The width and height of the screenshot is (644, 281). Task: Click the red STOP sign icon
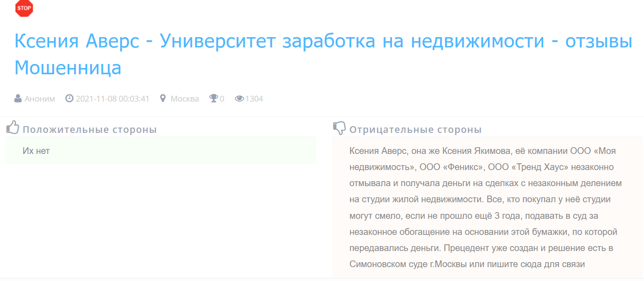[x=24, y=9]
